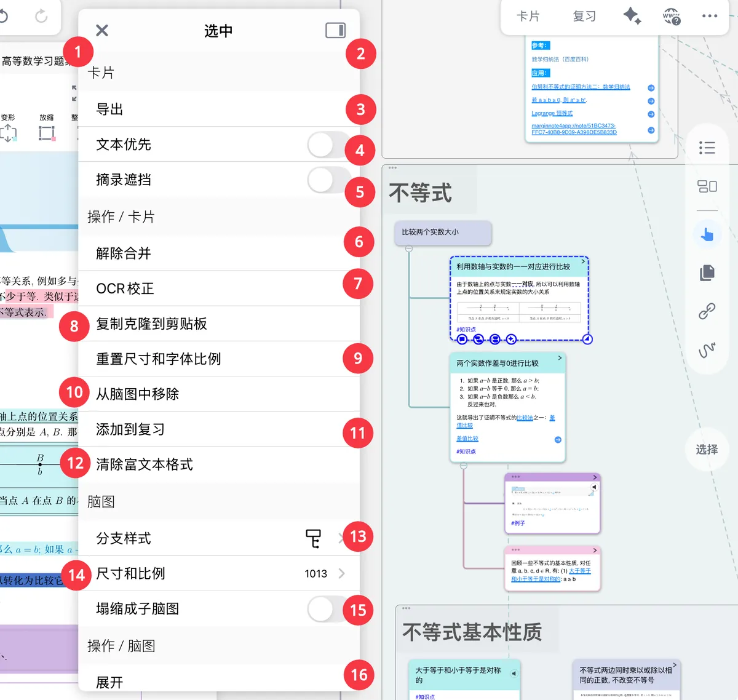Choose OCR 校正 menu entry

point(219,288)
